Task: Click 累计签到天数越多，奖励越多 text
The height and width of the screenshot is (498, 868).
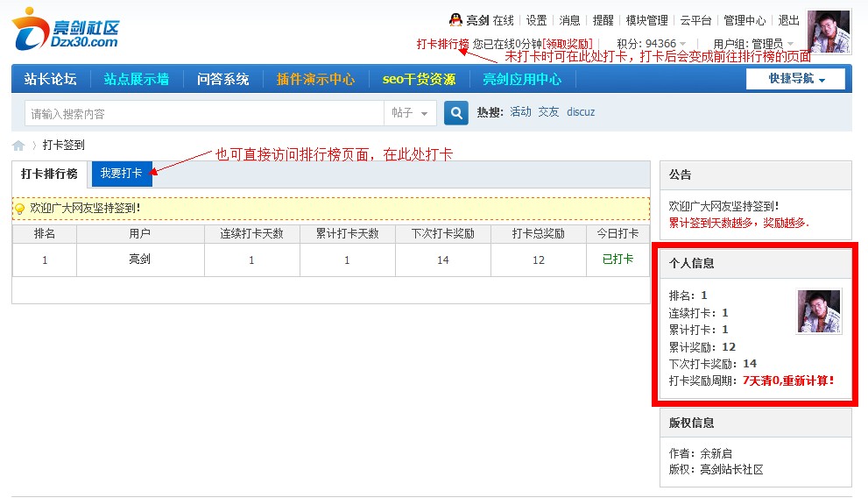Action: tap(738, 223)
